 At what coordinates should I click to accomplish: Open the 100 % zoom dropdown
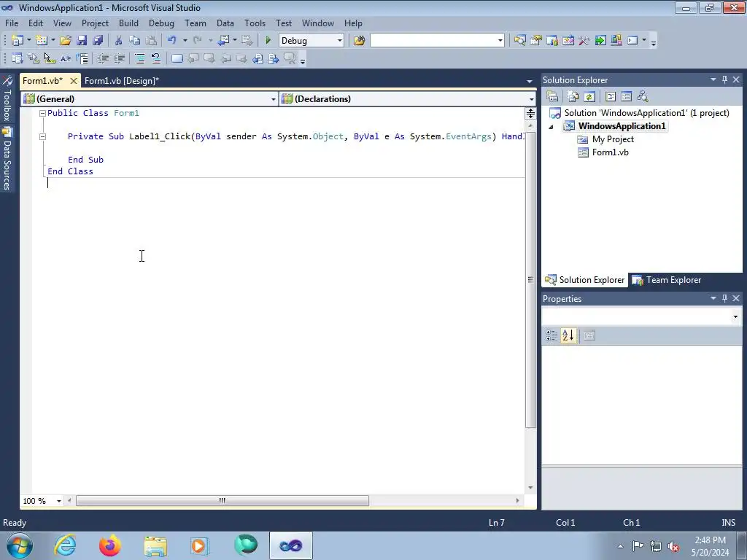pos(59,501)
